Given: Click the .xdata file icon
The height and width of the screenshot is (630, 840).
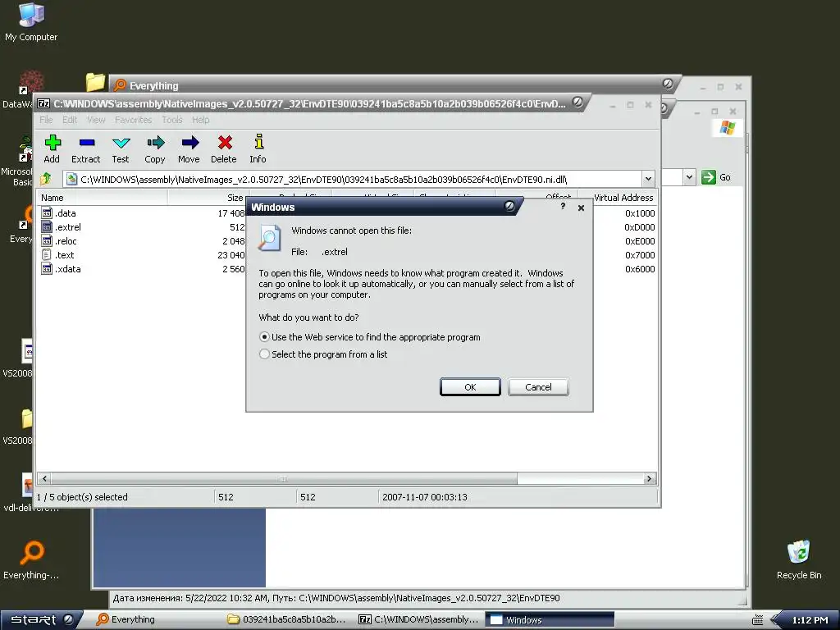Looking at the screenshot, I should tap(47, 268).
